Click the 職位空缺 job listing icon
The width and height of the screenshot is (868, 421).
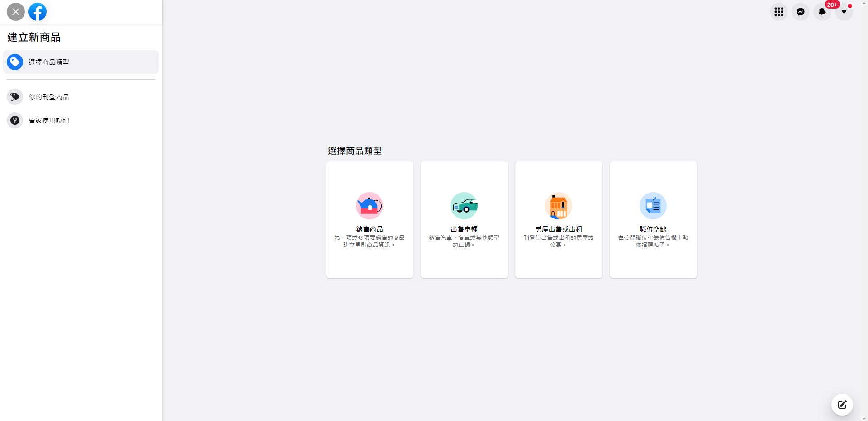[653, 206]
